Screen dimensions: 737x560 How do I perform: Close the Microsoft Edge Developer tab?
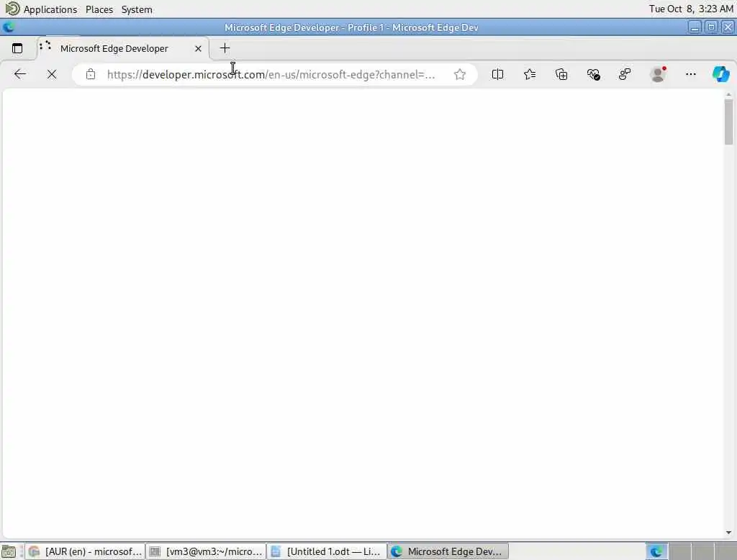pos(198,48)
